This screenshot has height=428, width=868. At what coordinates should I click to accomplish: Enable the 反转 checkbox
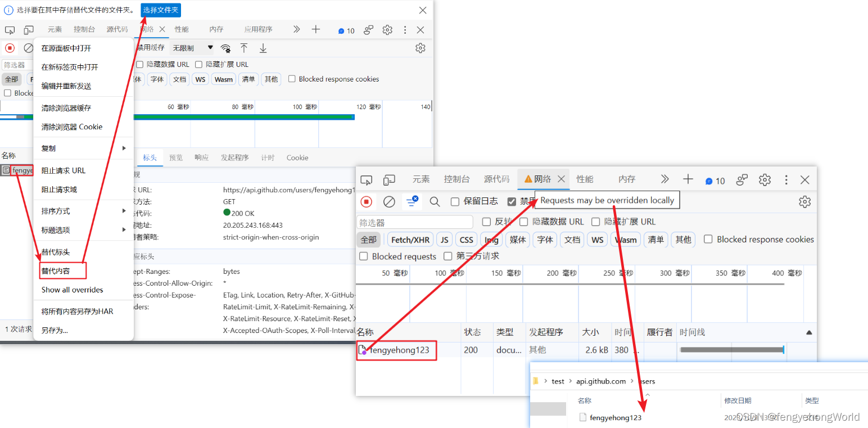click(x=486, y=222)
